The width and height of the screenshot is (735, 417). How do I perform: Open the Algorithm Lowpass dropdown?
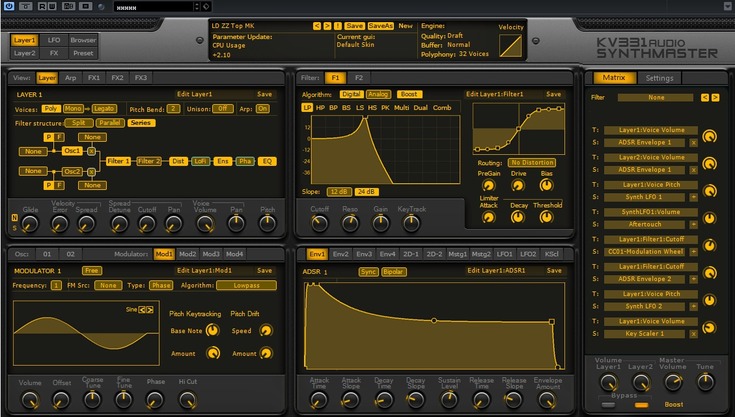point(246,285)
